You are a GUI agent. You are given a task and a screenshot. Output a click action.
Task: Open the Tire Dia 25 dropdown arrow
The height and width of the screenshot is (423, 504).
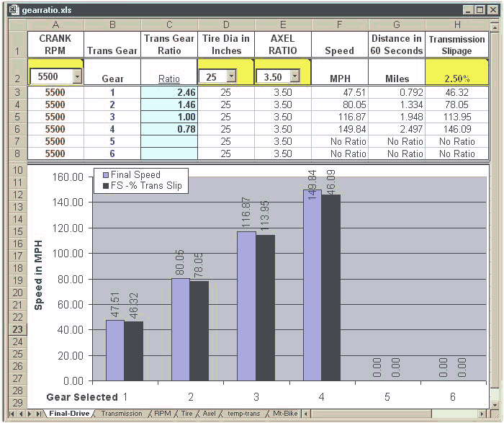[231, 76]
